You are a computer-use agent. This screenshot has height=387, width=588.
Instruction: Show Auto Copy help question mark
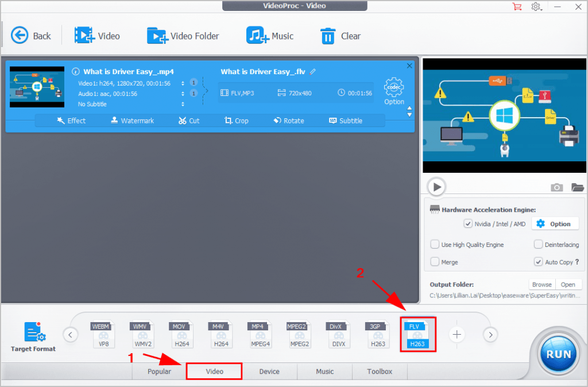click(x=577, y=262)
